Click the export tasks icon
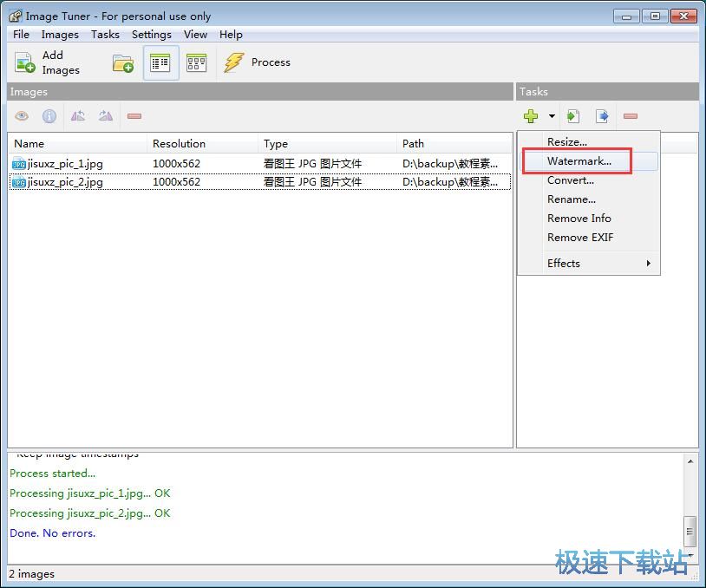 point(602,116)
